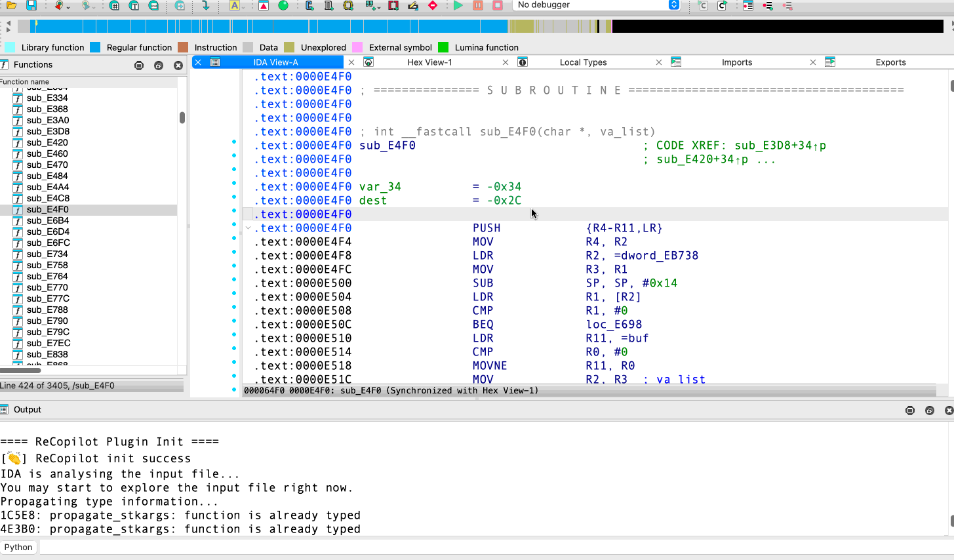Screen dimensions: 954x560
Task: Click the yellow bracket toolbar icon
Action: [348, 5]
